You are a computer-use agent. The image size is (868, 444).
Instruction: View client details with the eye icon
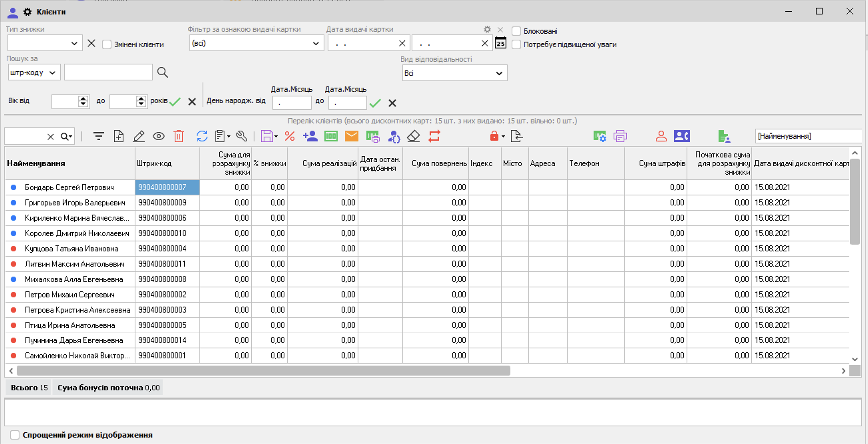click(x=158, y=136)
